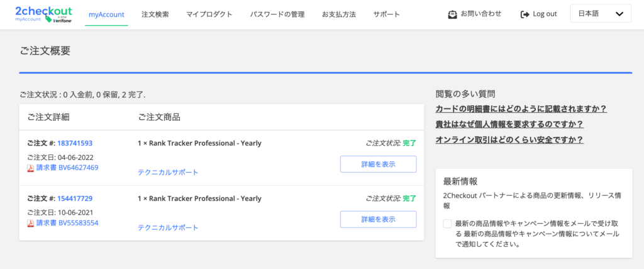Click the 最新情報 panel heading

point(460,181)
